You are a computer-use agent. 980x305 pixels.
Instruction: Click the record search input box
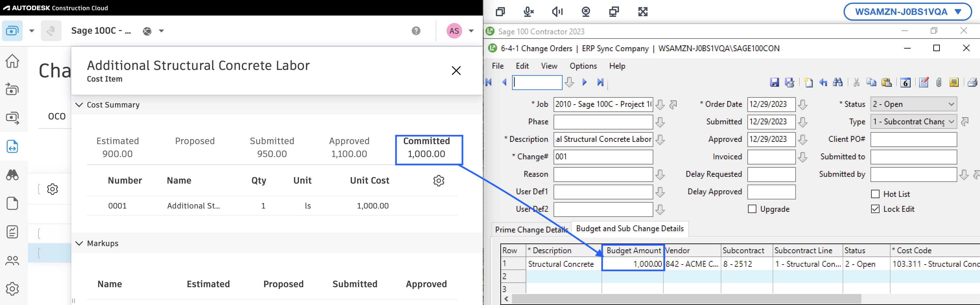point(537,82)
